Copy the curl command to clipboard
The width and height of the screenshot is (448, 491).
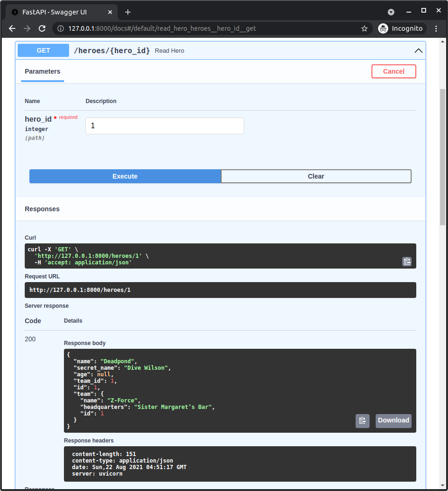pos(407,262)
